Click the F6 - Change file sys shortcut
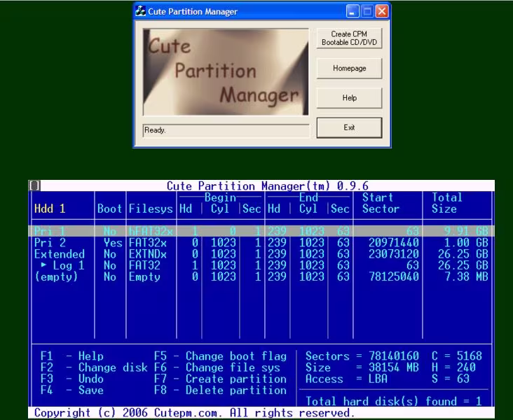 [217, 367]
